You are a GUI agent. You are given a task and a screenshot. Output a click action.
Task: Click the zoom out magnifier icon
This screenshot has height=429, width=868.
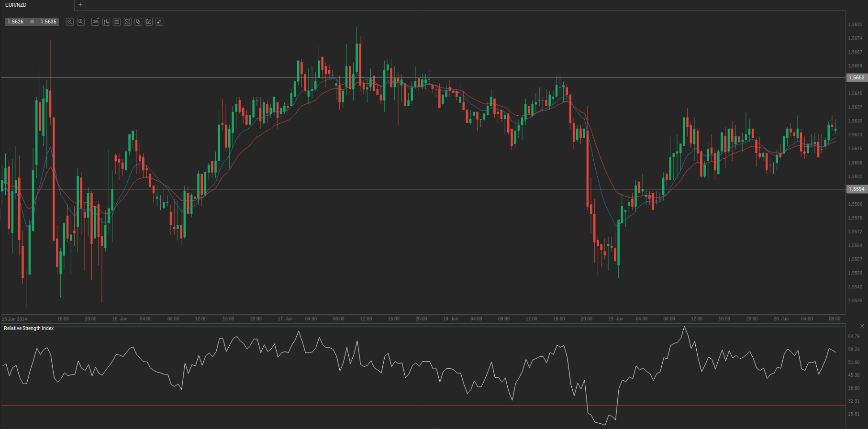[70, 22]
